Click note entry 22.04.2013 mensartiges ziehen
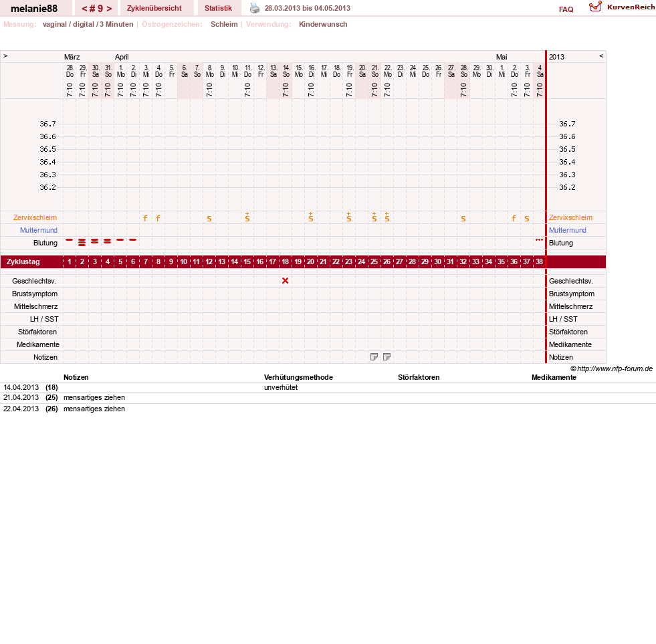This screenshot has height=644, width=656. point(94,409)
